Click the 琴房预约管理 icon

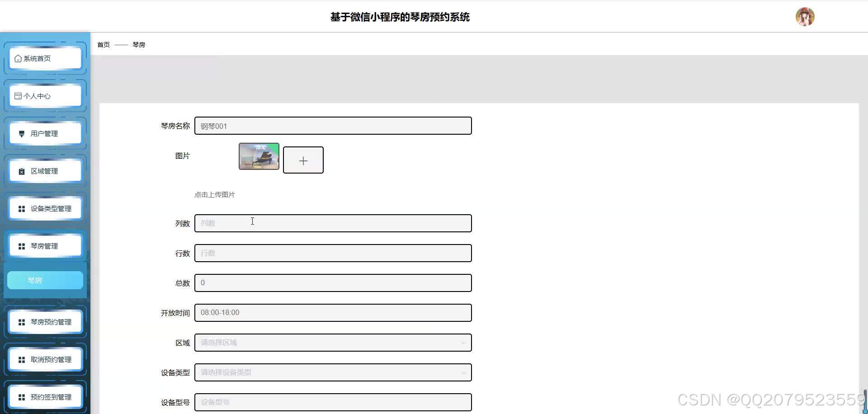[x=21, y=322]
